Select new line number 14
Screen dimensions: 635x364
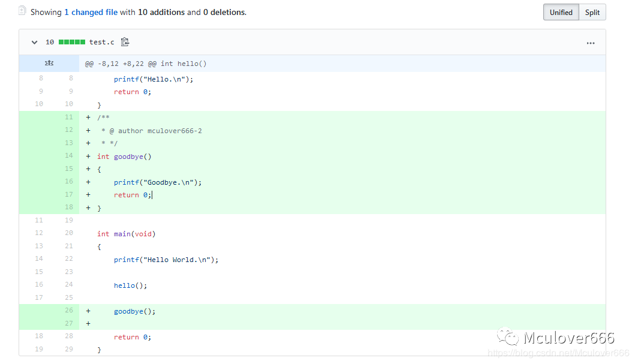69,156
